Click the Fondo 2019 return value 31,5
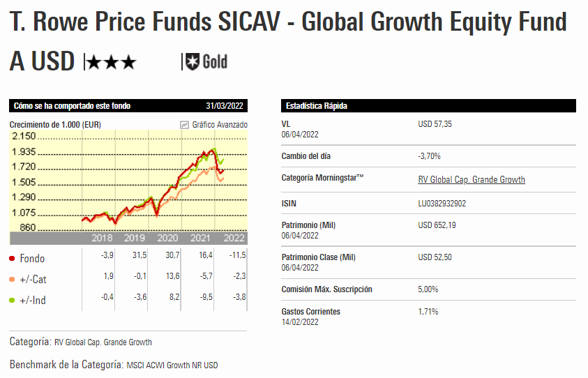588x378 pixels. (139, 258)
